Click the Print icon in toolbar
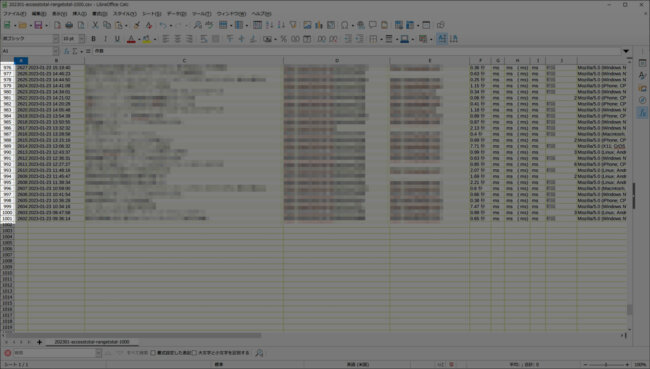The image size is (650, 369). click(69, 25)
